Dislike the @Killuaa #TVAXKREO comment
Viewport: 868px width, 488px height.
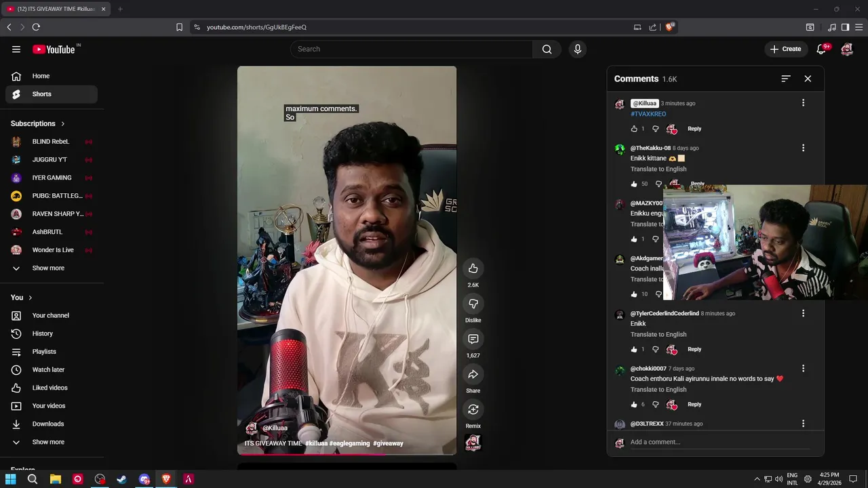point(656,129)
